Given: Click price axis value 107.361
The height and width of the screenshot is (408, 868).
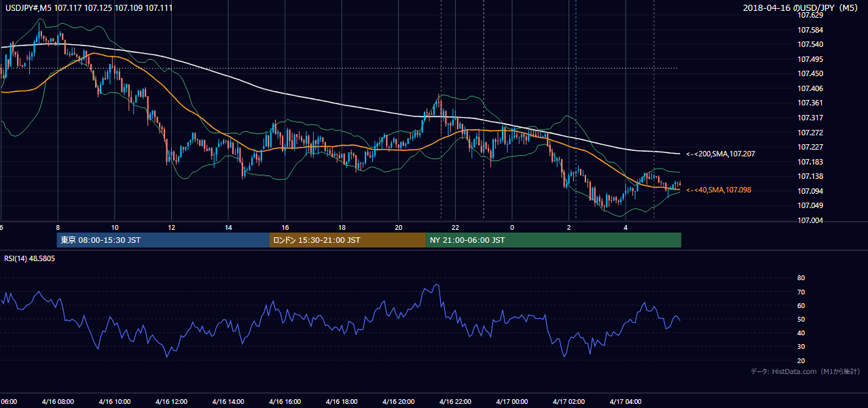Looking at the screenshot, I should coord(810,103).
